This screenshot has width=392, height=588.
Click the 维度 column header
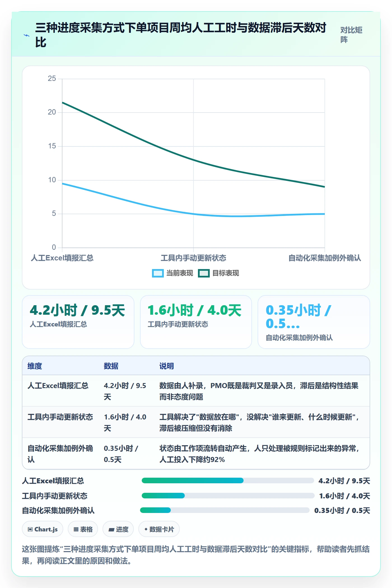(35, 366)
